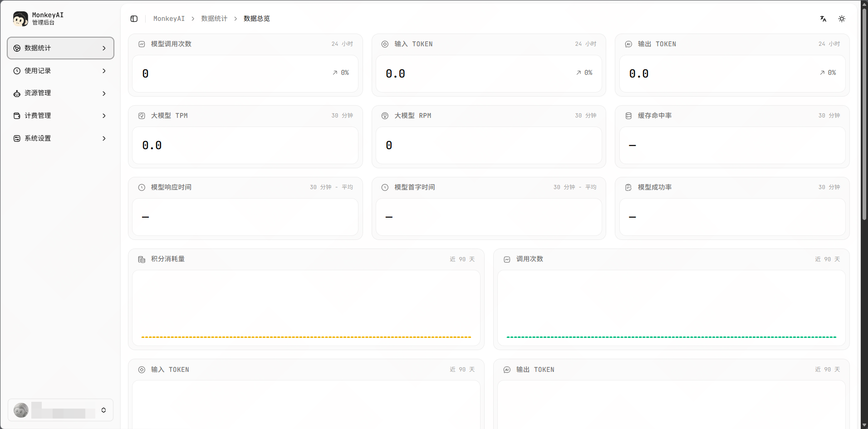This screenshot has height=429, width=868.
Task: Toggle the sidebar collapse icon
Action: coord(134,19)
